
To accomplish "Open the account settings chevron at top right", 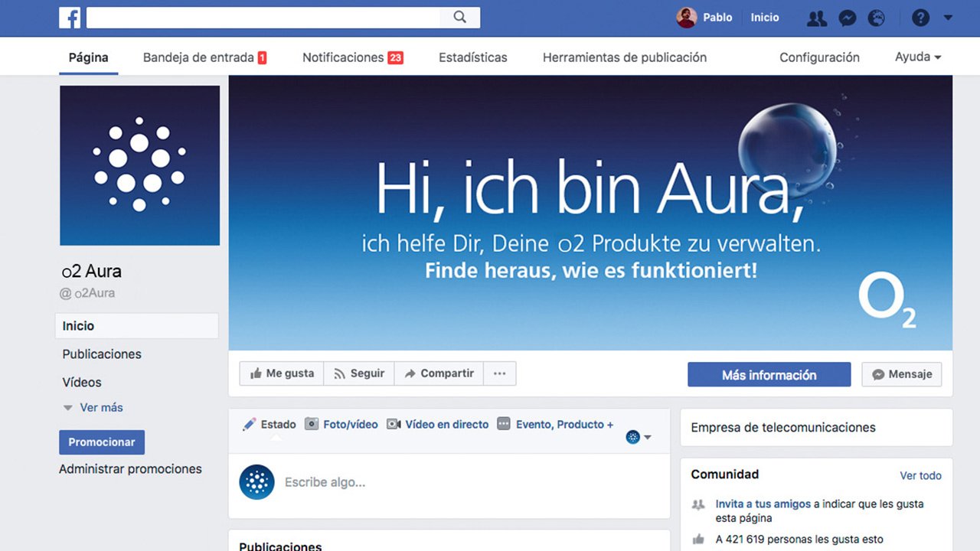I will [949, 17].
